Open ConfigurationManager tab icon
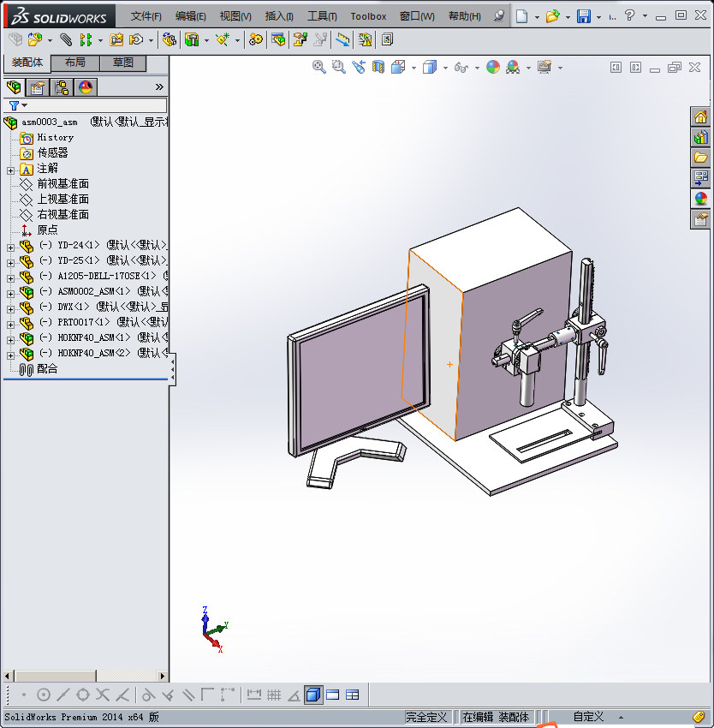The width and height of the screenshot is (714, 728). click(62, 87)
